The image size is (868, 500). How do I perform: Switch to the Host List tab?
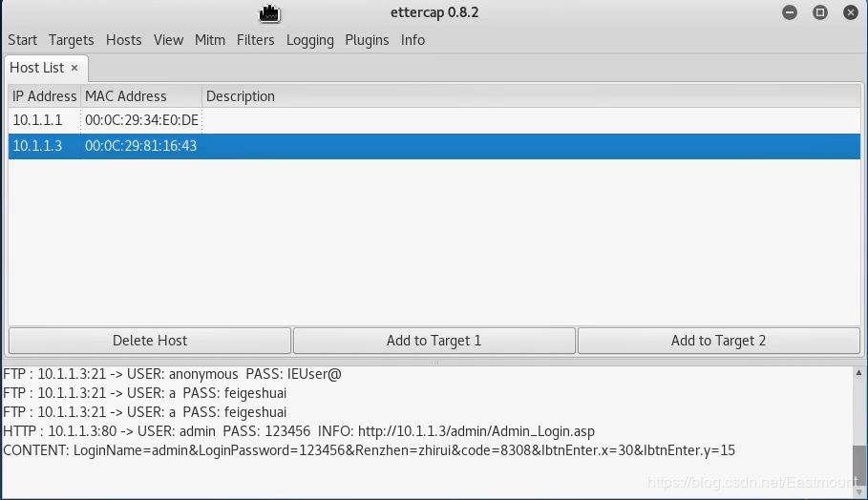click(x=37, y=68)
